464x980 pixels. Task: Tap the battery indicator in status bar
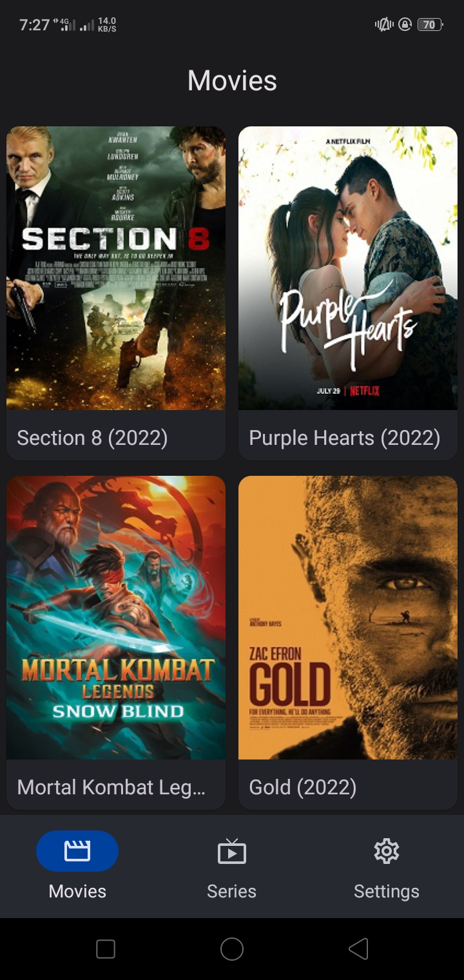click(x=430, y=25)
